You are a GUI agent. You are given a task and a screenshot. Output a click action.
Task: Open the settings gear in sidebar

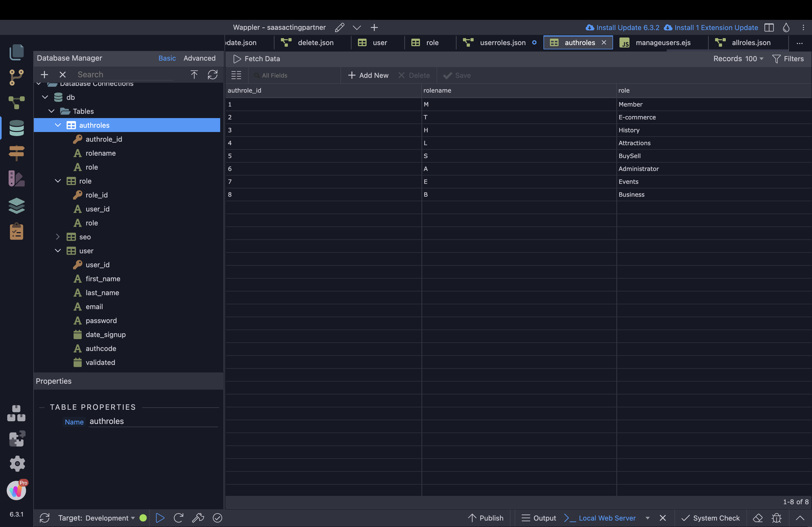point(17,464)
